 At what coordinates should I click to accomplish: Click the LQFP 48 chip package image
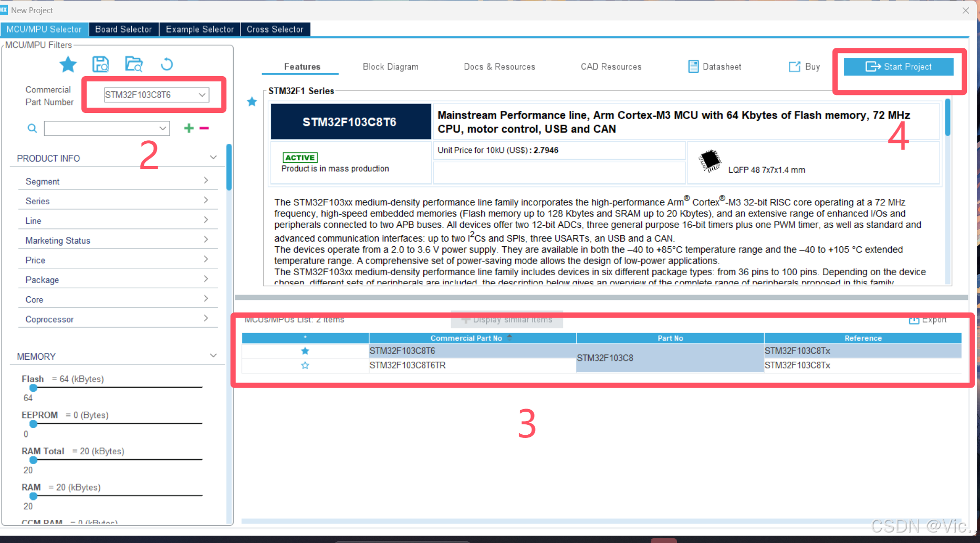tap(710, 161)
